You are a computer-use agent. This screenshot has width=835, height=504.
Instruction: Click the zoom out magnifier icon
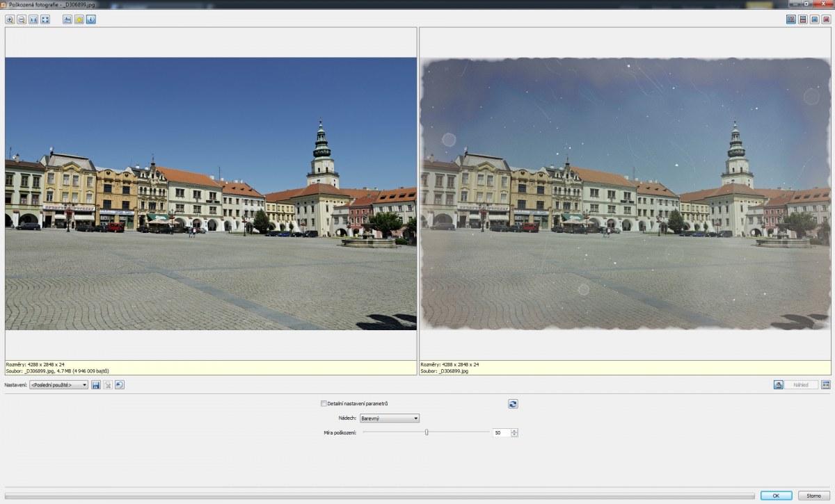coord(22,19)
